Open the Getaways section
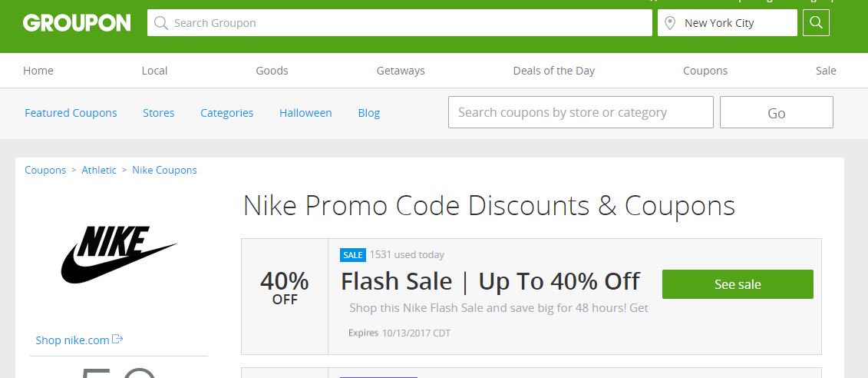The image size is (868, 378). click(x=401, y=71)
